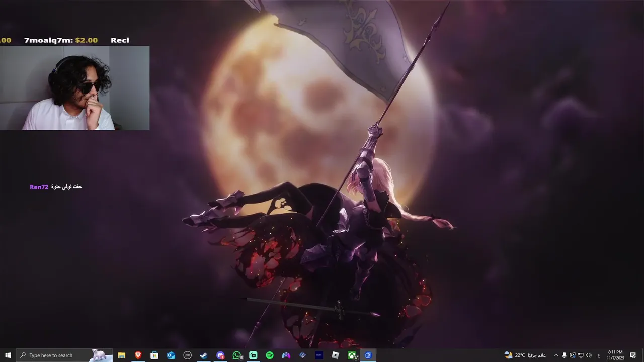Click the Ren72 chat username
The image size is (644, 362).
point(39,187)
